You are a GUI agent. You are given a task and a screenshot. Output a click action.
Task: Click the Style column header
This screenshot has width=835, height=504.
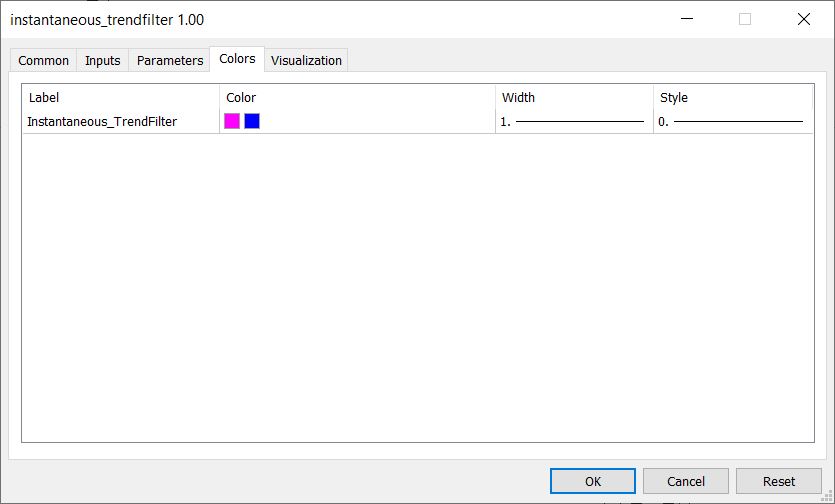(733, 97)
